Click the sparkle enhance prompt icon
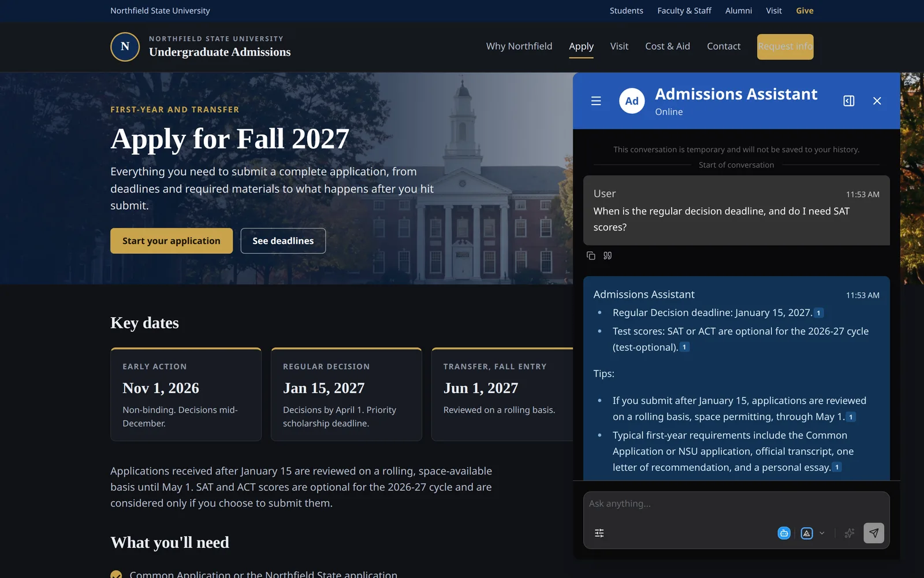The image size is (924, 578). pos(849,533)
